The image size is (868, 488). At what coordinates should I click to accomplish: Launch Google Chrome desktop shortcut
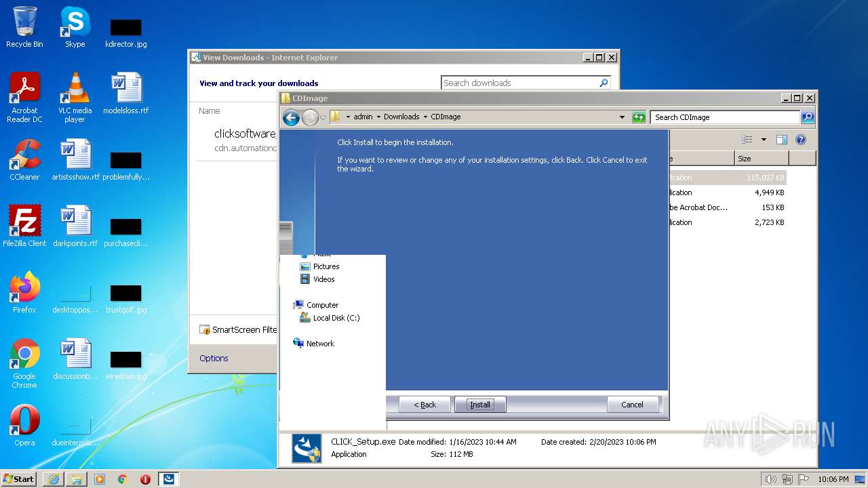coord(24,363)
